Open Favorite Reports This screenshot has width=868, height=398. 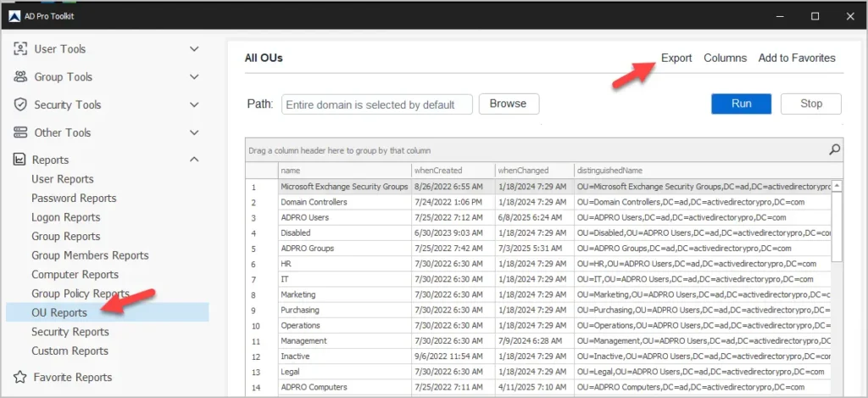pos(73,378)
